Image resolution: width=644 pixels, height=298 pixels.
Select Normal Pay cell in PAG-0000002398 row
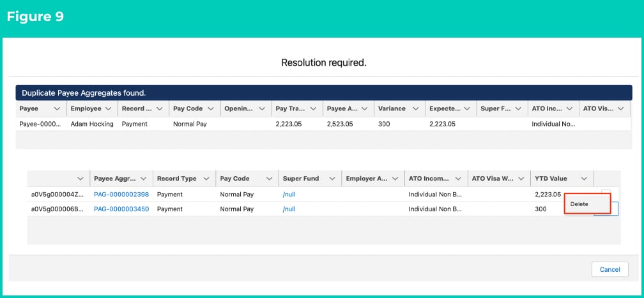coord(247,195)
